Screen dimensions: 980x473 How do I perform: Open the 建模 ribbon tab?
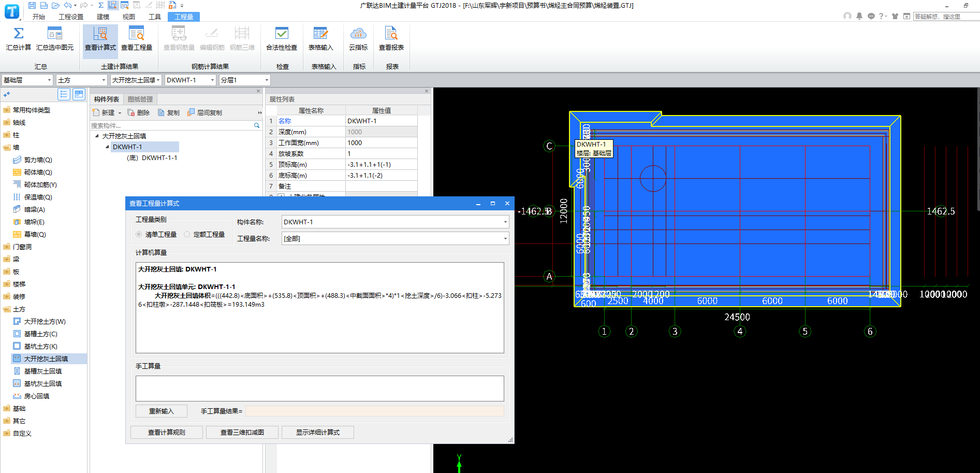[x=103, y=17]
